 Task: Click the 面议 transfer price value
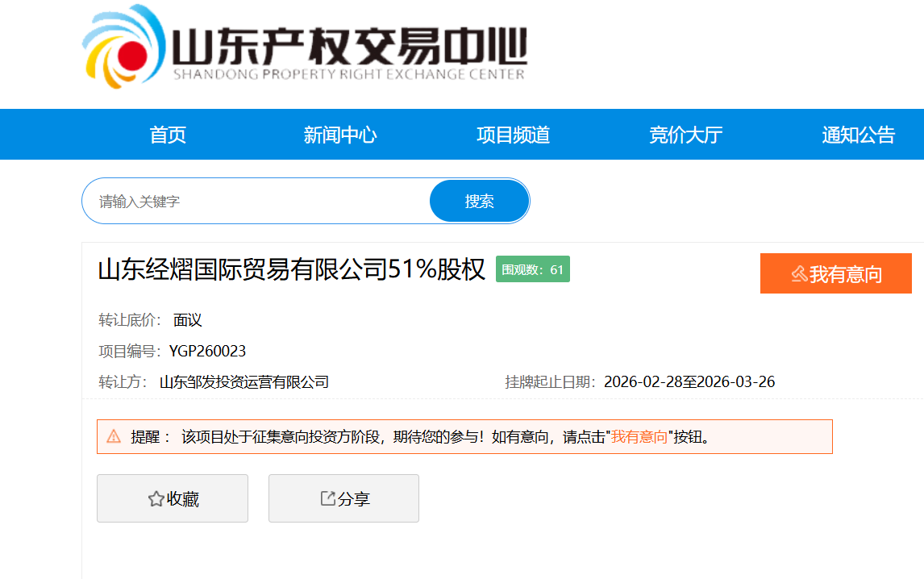click(x=187, y=320)
